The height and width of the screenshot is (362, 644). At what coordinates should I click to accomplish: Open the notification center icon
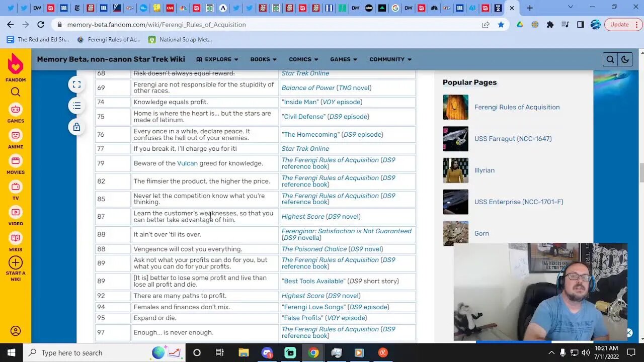click(x=631, y=352)
